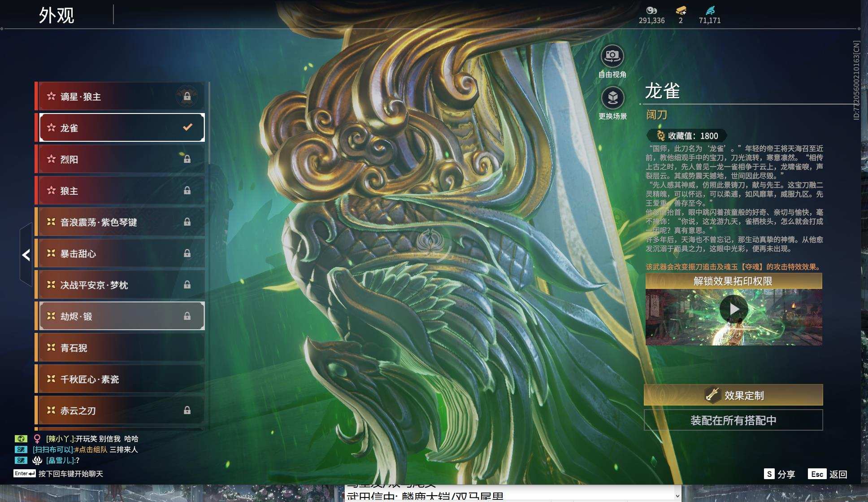The height and width of the screenshot is (502, 868).
Task: Open the free camera view (自由视角)
Action: coord(612,56)
